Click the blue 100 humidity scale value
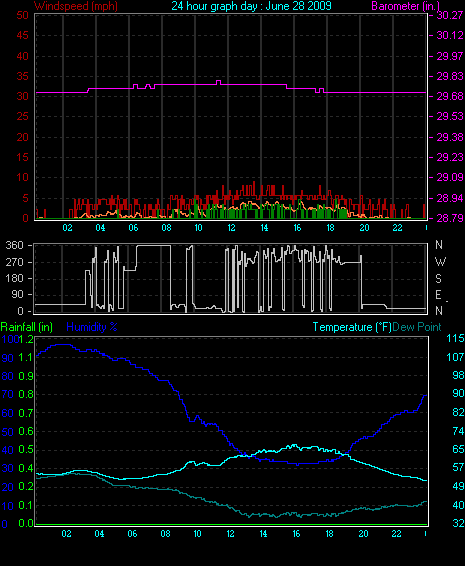The height and width of the screenshot is (566, 465). point(10,339)
